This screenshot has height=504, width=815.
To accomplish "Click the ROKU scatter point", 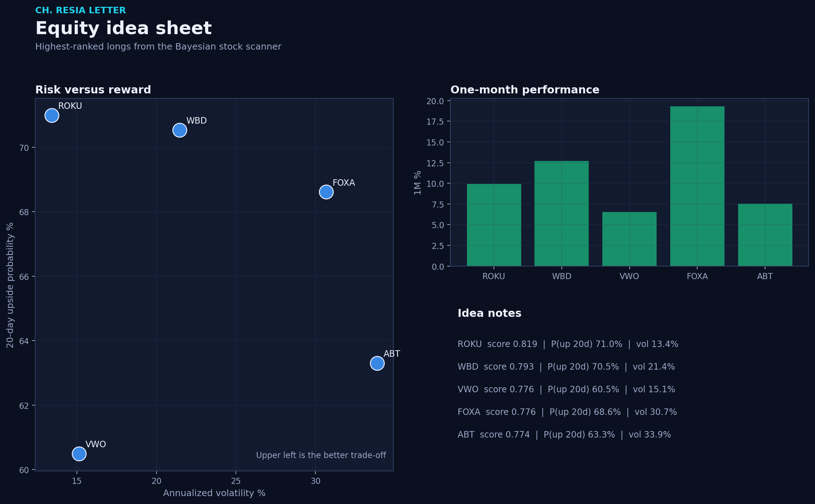I will coord(52,115).
